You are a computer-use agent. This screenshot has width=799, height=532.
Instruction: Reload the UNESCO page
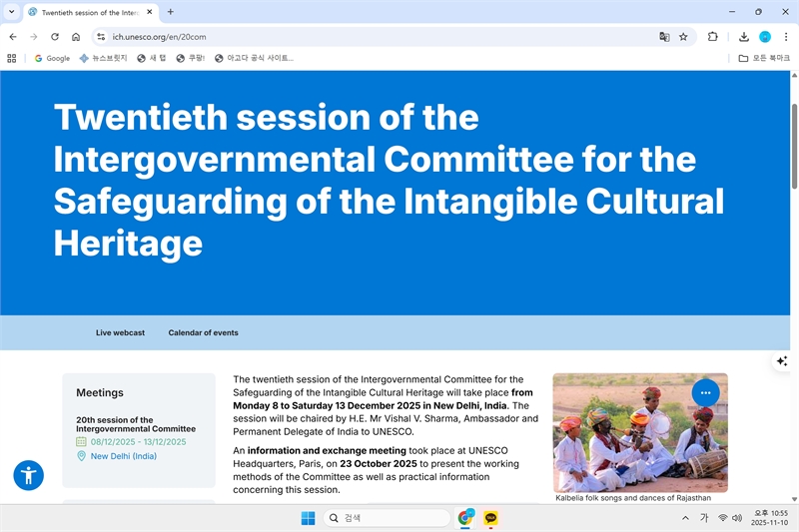pyautogui.click(x=55, y=37)
